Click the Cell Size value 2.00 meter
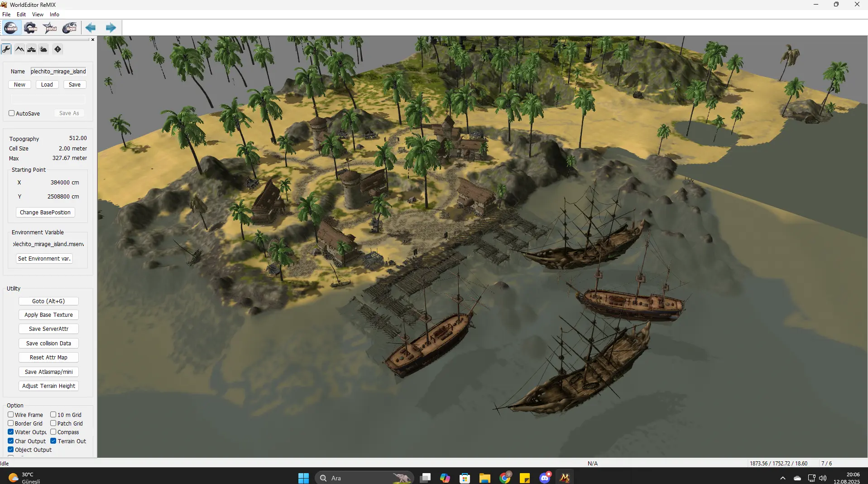The height and width of the screenshot is (484, 868). click(x=72, y=149)
